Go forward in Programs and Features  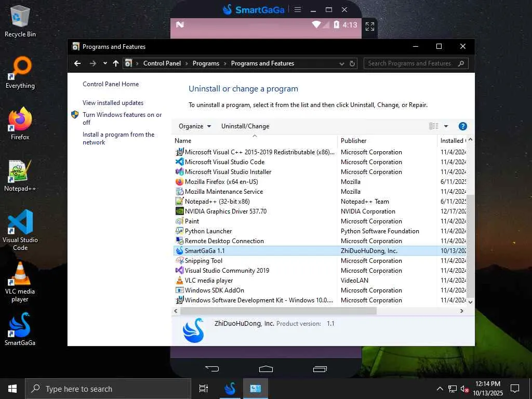point(92,63)
